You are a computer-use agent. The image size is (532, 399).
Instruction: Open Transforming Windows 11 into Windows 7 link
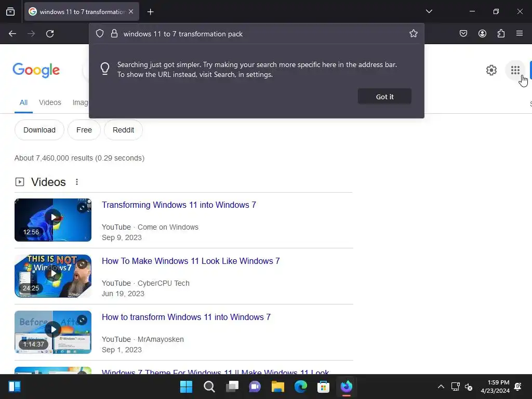click(179, 205)
